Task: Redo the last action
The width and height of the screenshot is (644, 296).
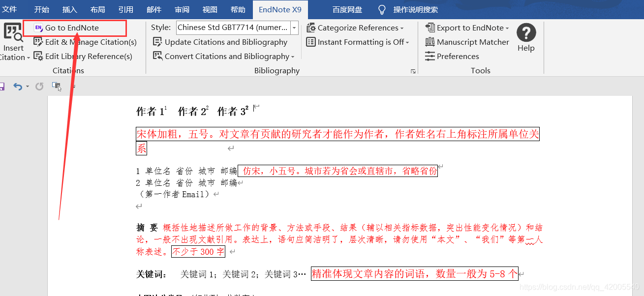Action: point(38,86)
